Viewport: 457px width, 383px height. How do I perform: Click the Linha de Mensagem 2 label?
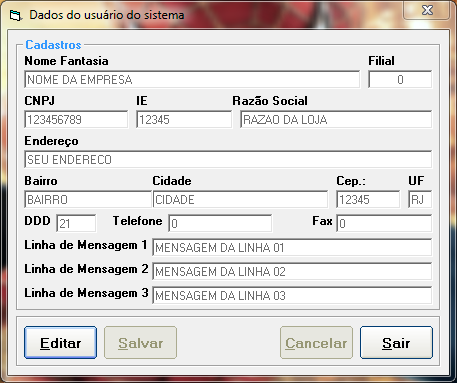click(86, 269)
